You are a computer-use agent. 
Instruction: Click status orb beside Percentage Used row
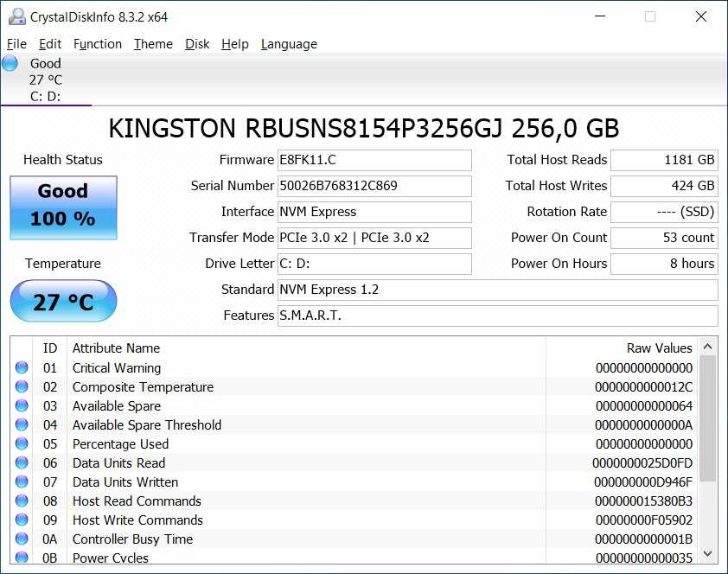point(22,444)
